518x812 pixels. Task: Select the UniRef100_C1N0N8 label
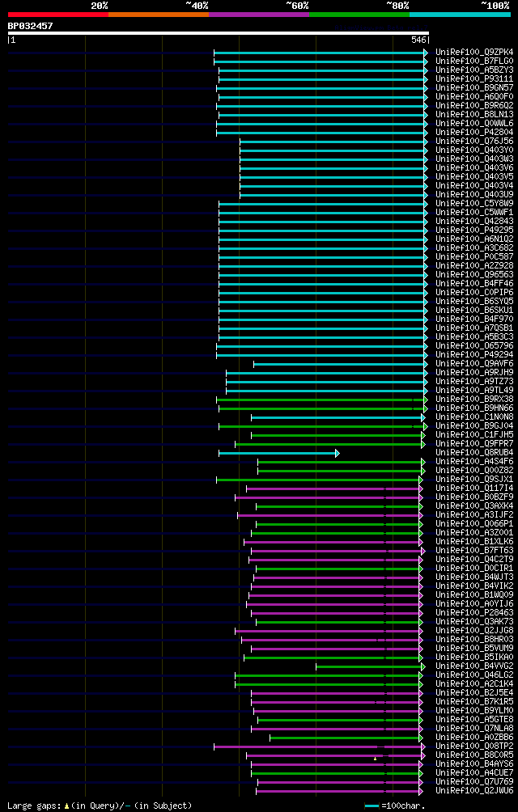tap(474, 417)
